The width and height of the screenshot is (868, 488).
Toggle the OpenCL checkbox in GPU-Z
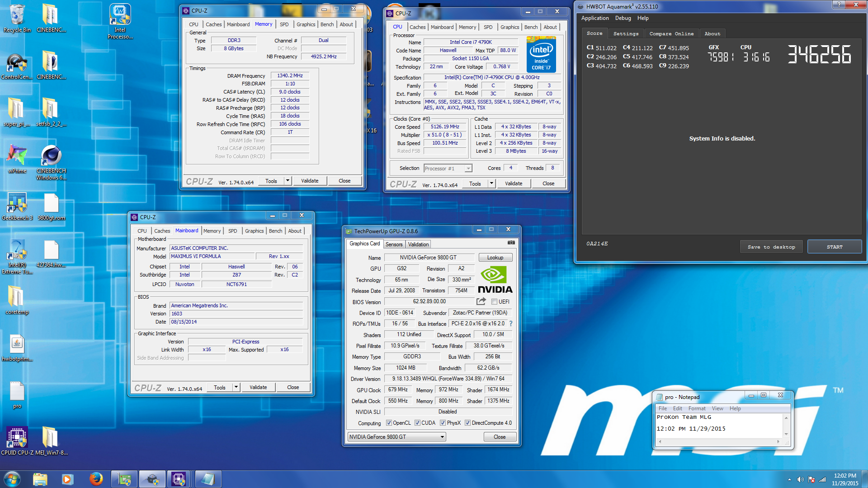coord(389,423)
